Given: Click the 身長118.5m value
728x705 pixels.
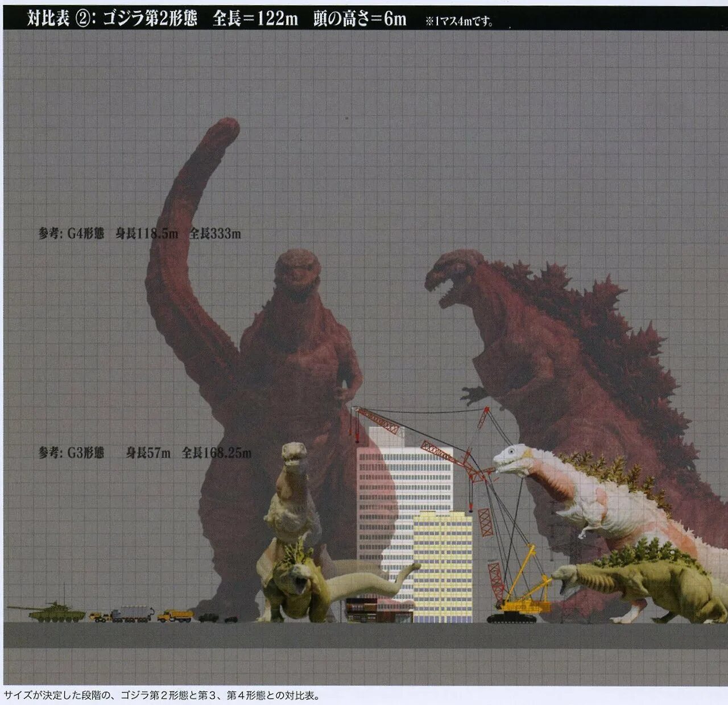Looking at the screenshot, I should point(147,233).
